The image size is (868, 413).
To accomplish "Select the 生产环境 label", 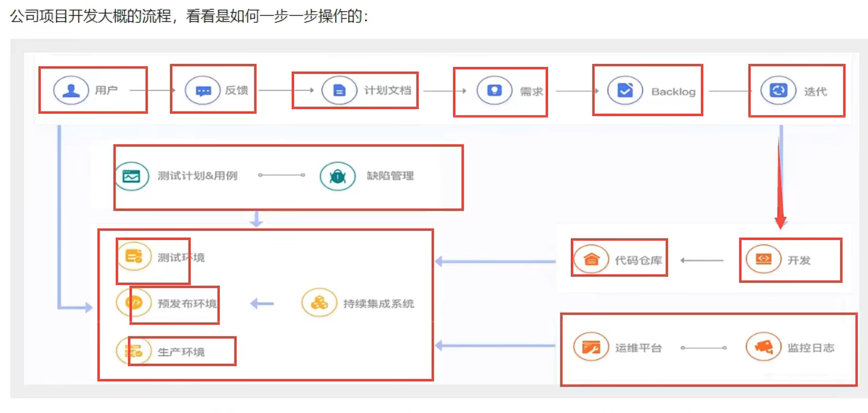I will (x=181, y=352).
